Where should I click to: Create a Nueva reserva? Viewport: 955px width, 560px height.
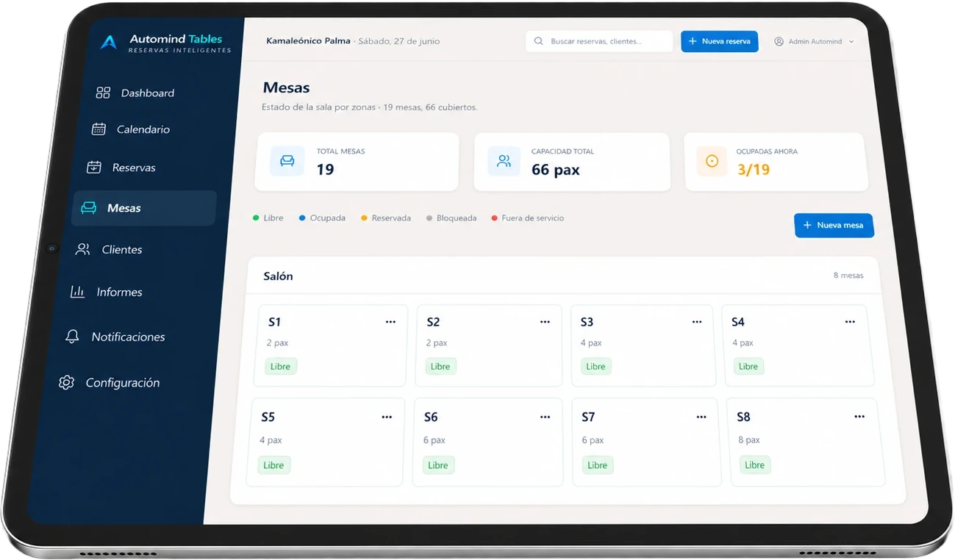pos(719,41)
